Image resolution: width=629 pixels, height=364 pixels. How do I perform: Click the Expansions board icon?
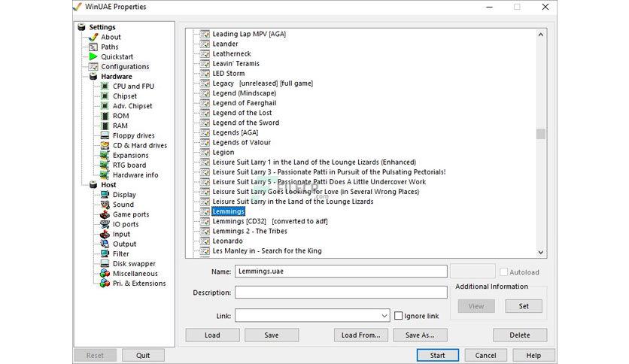click(105, 155)
